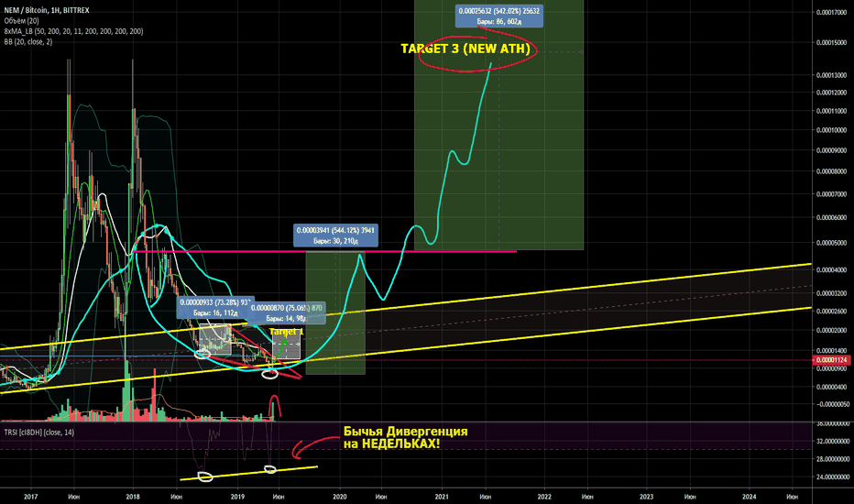Click the Июн label between 2023 and 2024

point(690,497)
